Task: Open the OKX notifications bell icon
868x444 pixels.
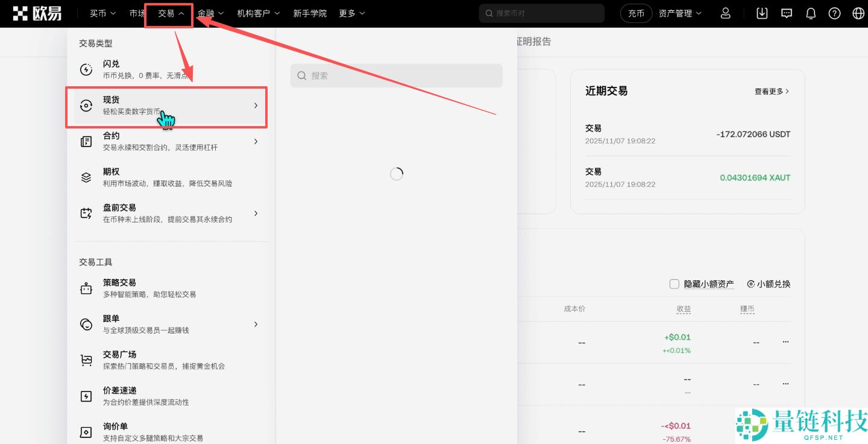Action: [810, 13]
